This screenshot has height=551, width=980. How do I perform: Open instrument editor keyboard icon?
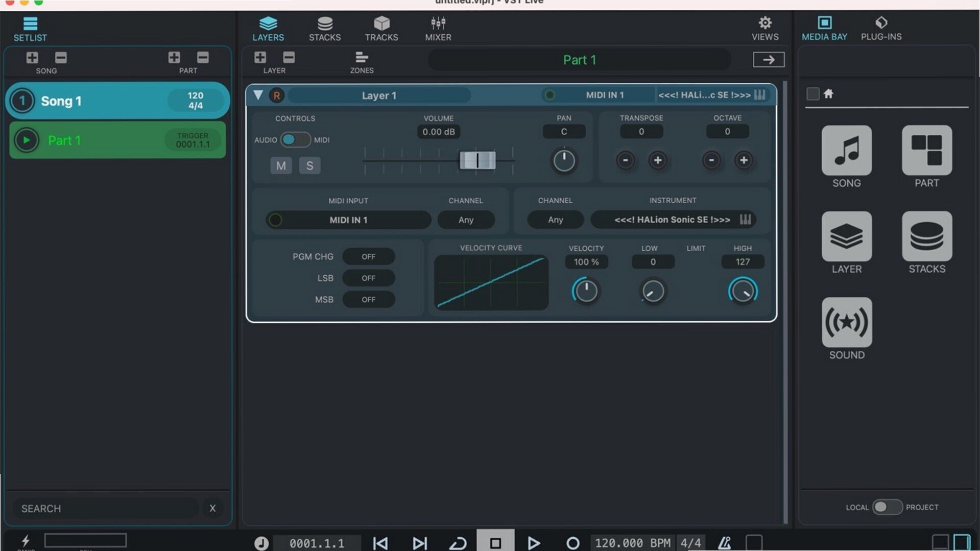pos(745,220)
